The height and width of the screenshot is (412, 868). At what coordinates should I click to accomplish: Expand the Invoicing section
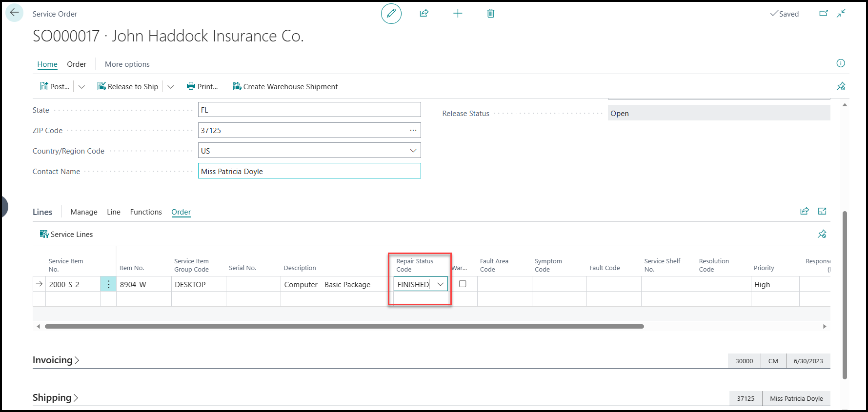(x=56, y=360)
